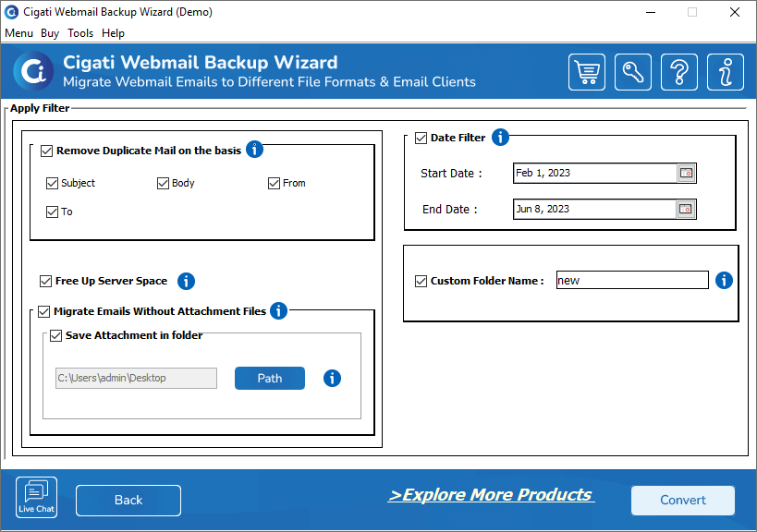
Task: Show info for Migrate Emails Without Attachment Files
Action: pos(278,310)
